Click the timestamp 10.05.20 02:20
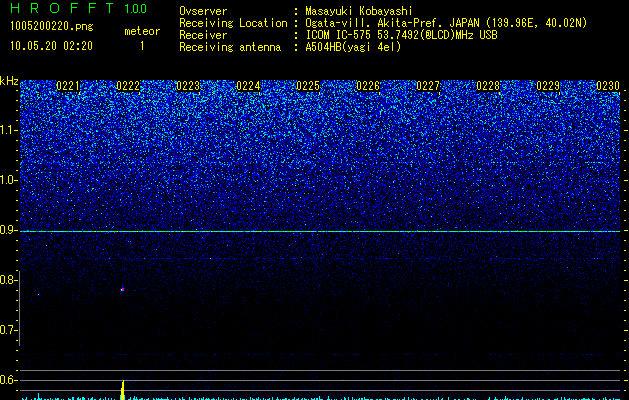The height and width of the screenshot is (400, 629). coord(51,46)
